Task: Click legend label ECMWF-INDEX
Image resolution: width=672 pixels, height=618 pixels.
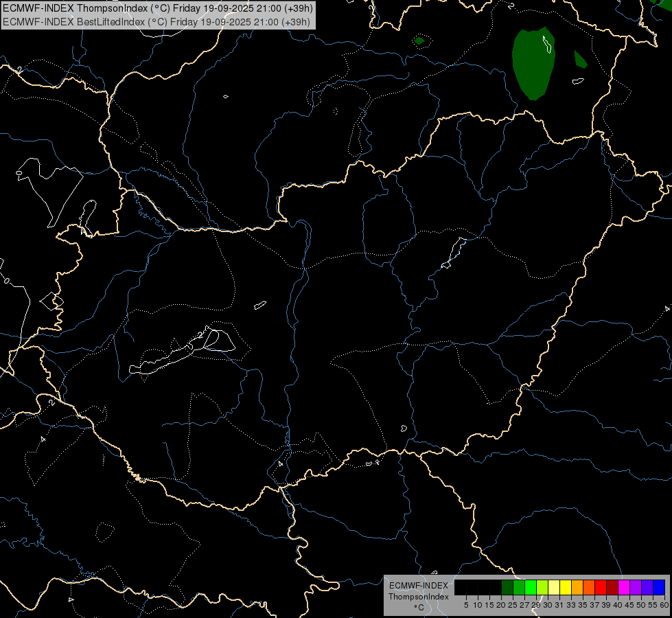Action: point(419,586)
